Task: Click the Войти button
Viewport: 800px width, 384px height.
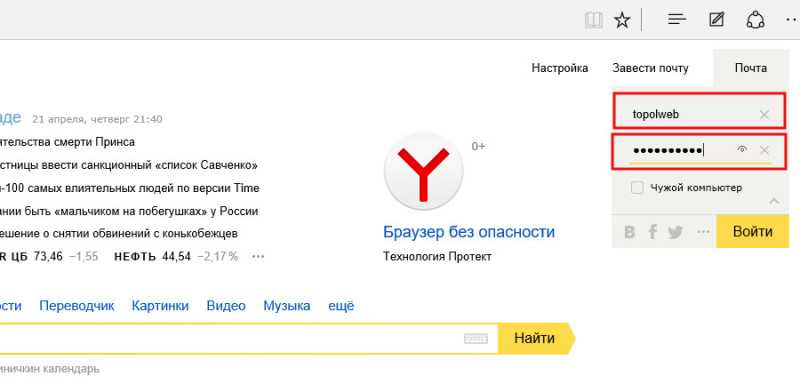Action: click(x=753, y=232)
